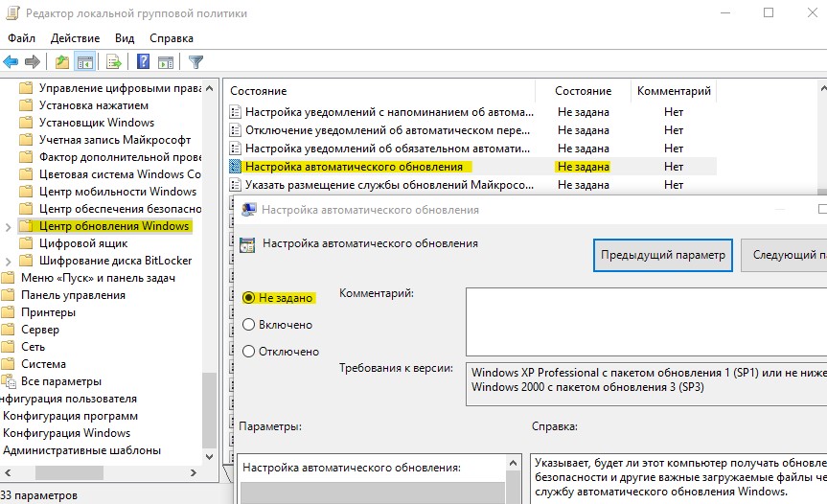Viewport: 827px width, 504px height.
Task: Select Отключение уведомлений об автоматическом пере... row
Action: [472, 130]
